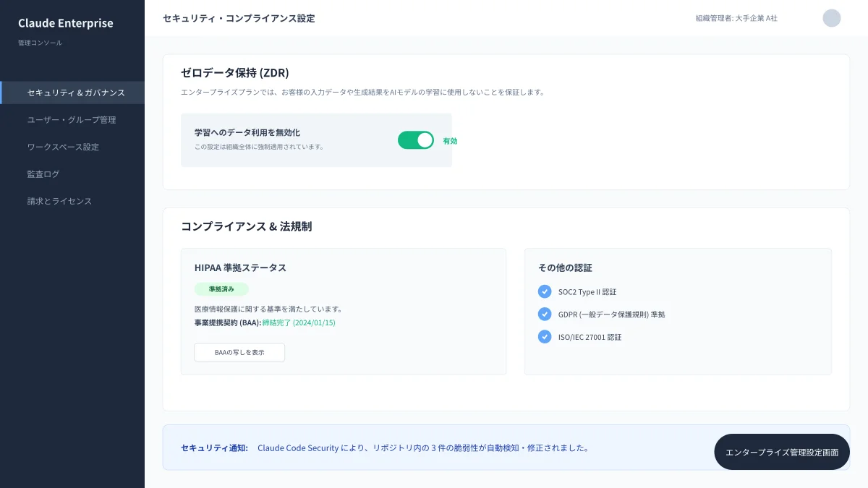This screenshot has width=868, height=488.
Task: Click the user avatar circle in header
Action: [832, 18]
